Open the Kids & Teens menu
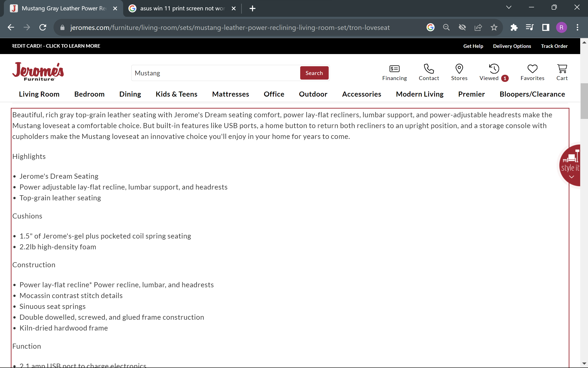588x368 pixels. coord(176,94)
